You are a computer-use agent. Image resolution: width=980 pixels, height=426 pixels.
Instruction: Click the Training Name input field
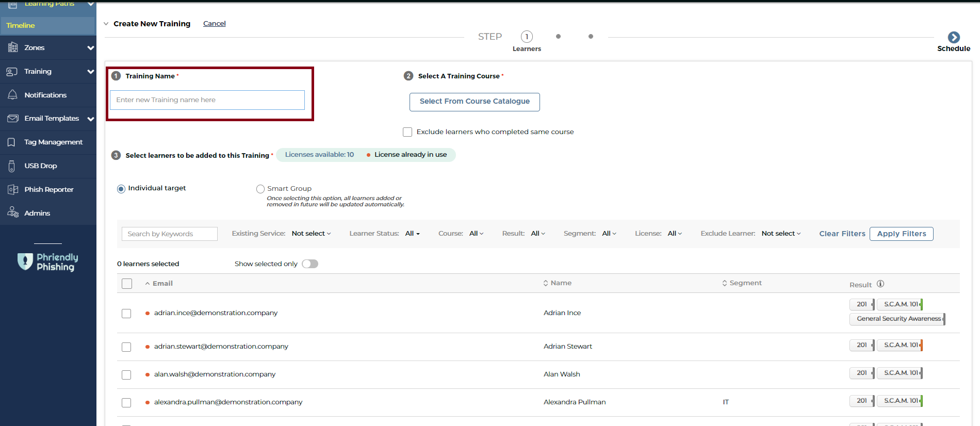[x=207, y=100]
